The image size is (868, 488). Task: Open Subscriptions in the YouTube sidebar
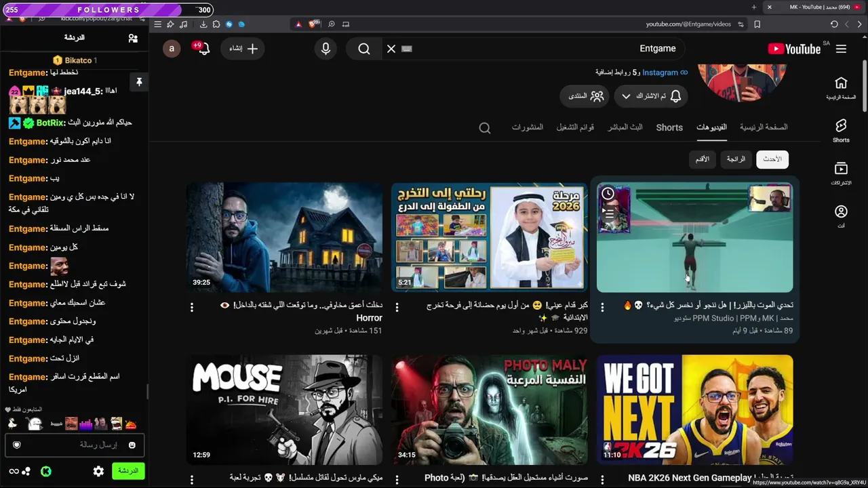coord(841,173)
